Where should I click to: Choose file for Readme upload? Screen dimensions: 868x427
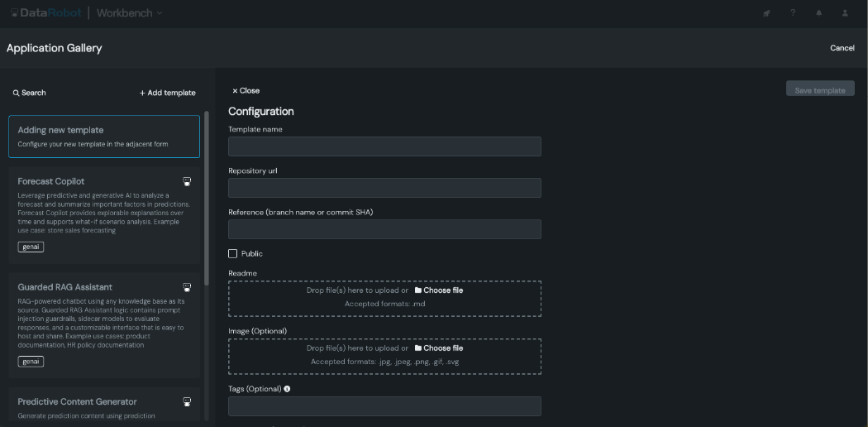pos(439,290)
